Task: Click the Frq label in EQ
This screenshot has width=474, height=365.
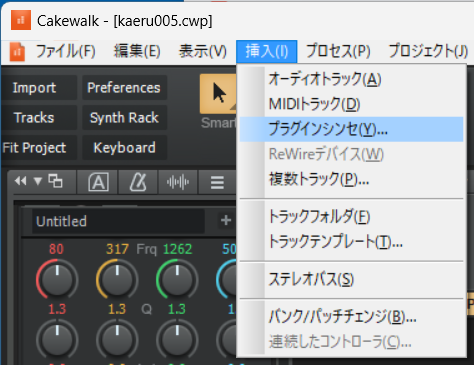Action: (146, 249)
